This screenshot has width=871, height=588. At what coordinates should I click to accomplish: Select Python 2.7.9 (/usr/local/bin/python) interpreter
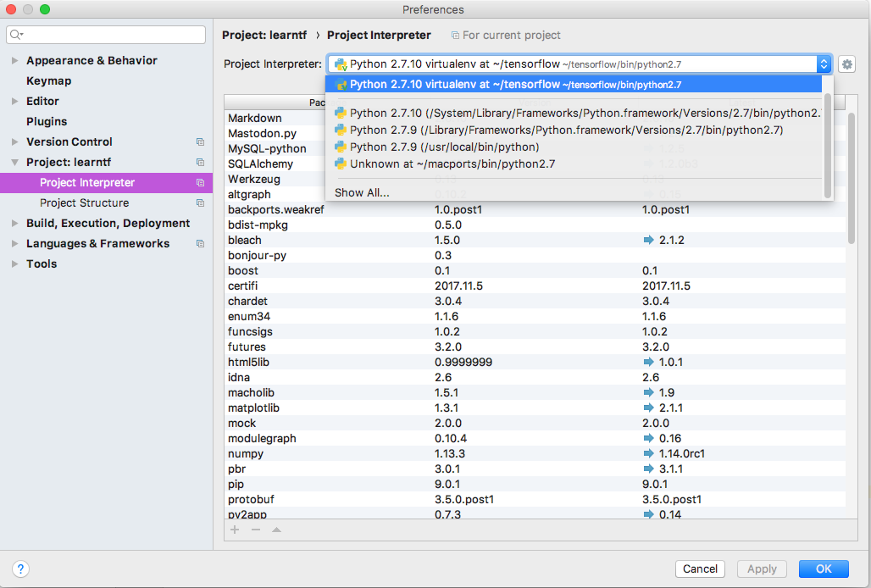click(574, 147)
